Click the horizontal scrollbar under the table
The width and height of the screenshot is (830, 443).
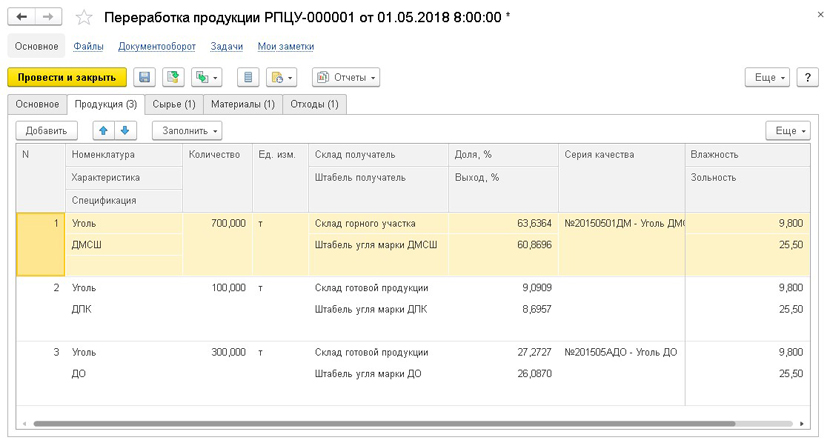[x=400, y=424]
